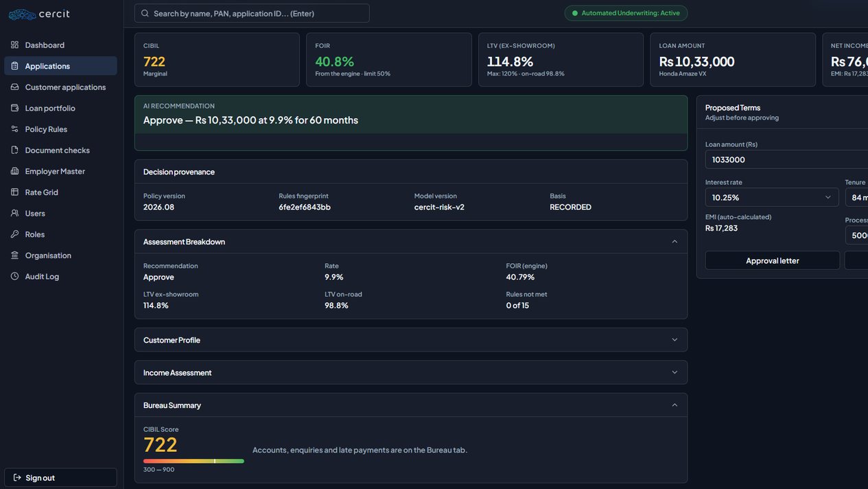Open the Roles page
Screen dimensions: 868x489
(x=60, y=234)
